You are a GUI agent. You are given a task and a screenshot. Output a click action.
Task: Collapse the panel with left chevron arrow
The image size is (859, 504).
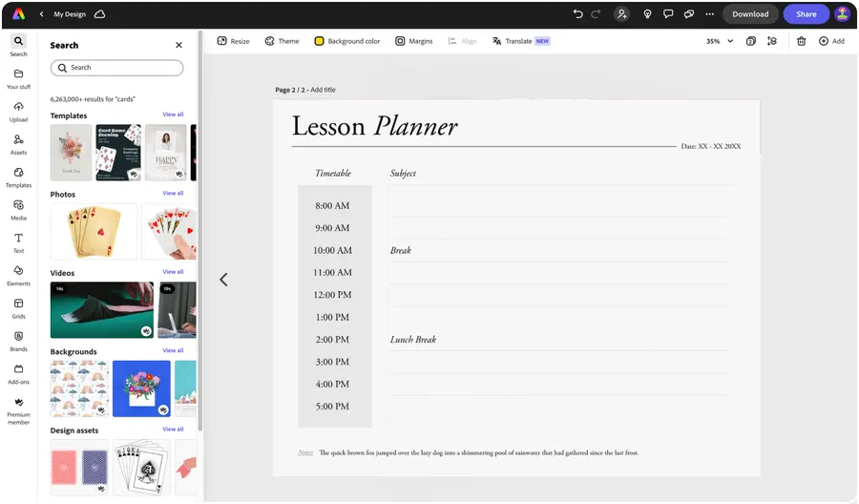click(223, 280)
